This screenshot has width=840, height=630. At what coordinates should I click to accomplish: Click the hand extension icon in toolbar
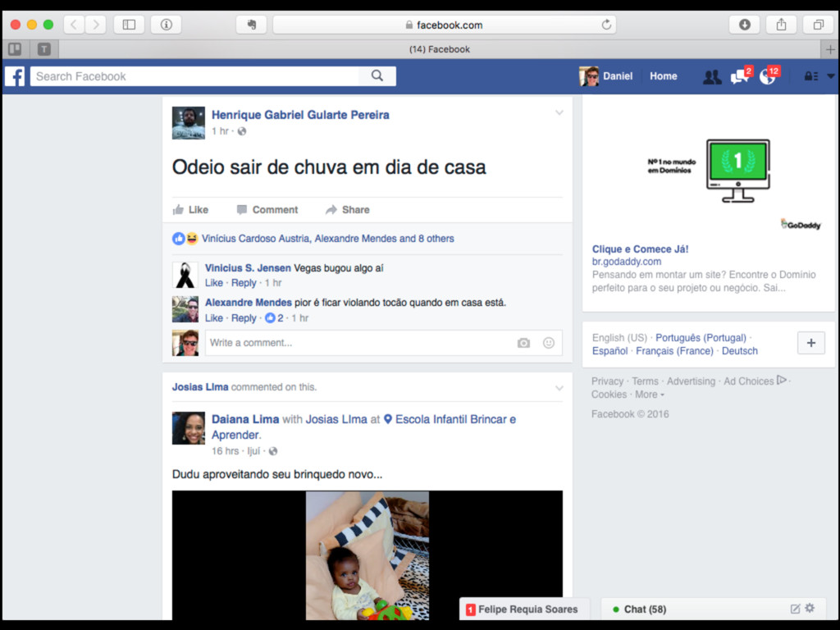pos(251,25)
